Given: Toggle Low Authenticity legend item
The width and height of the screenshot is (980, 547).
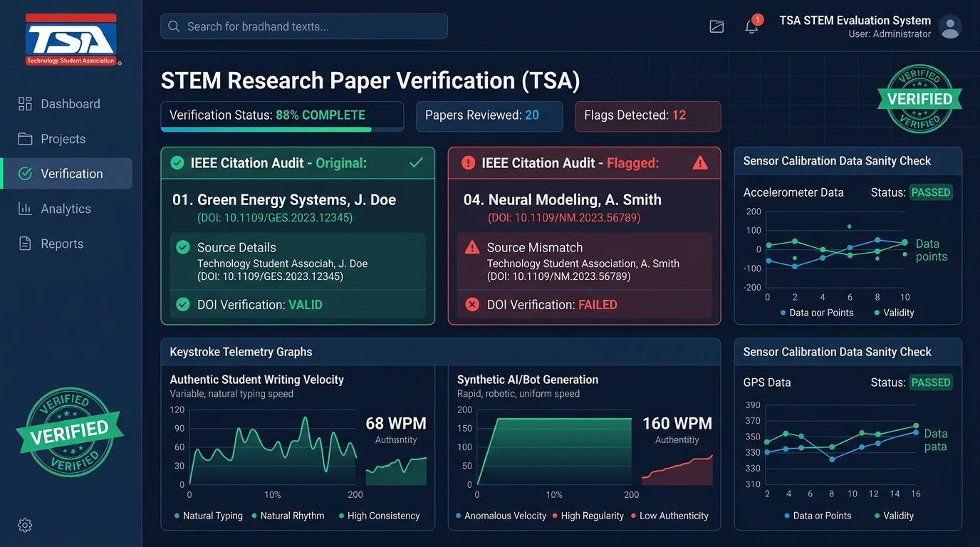Looking at the screenshot, I should click(x=669, y=516).
